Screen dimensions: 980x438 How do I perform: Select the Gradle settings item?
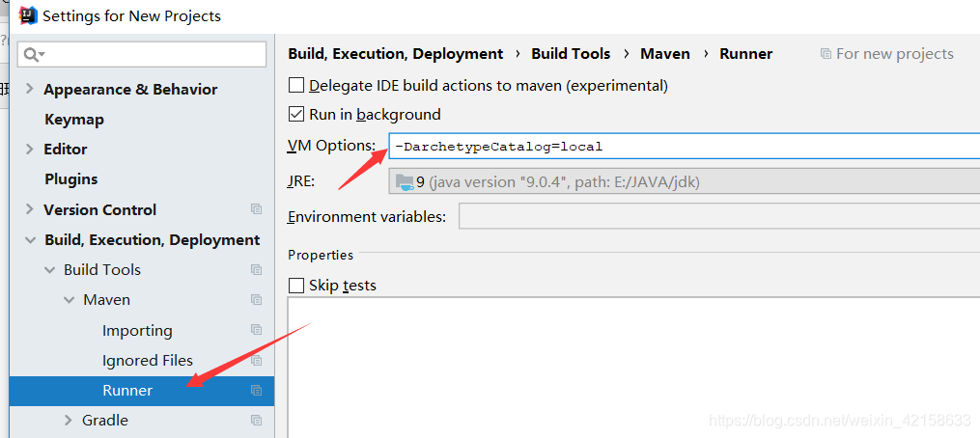pyautogui.click(x=105, y=421)
